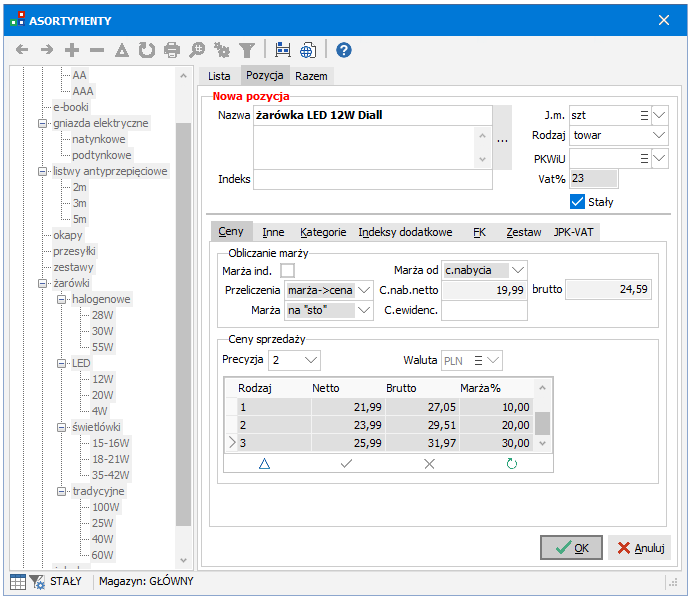Viewport: 691px width, 600px height.
Task: Click the Indeks input field
Action: pyautogui.click(x=372, y=180)
